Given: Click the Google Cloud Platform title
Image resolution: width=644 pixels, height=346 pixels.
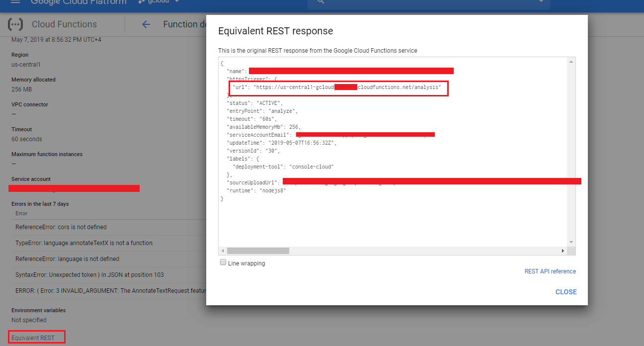Looking at the screenshot, I should pos(79,1).
